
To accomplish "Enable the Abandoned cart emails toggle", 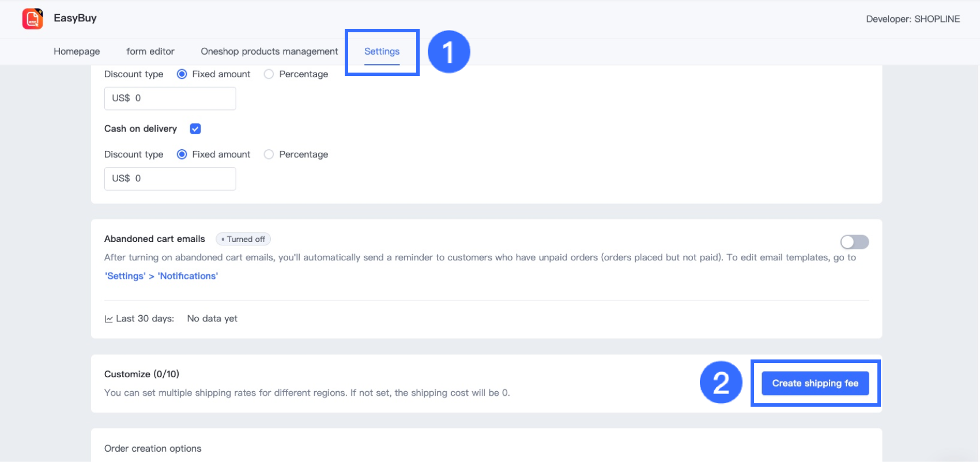I will click(x=854, y=242).
